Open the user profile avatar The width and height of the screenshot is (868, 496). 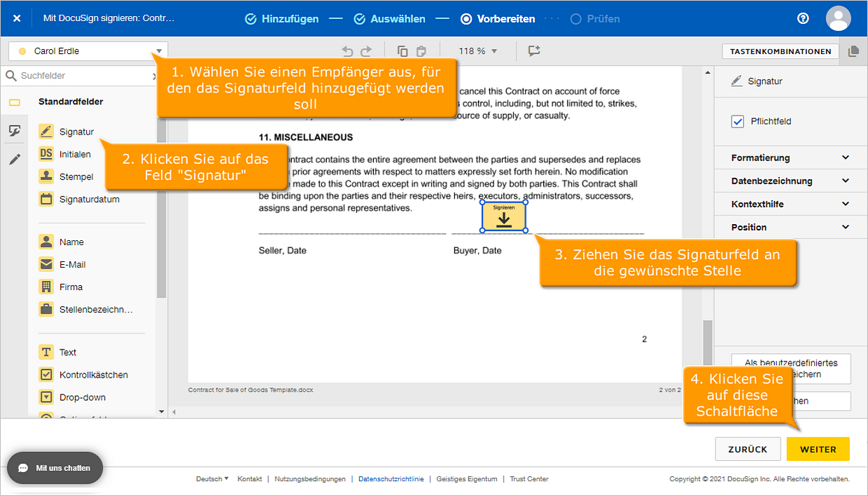[839, 19]
